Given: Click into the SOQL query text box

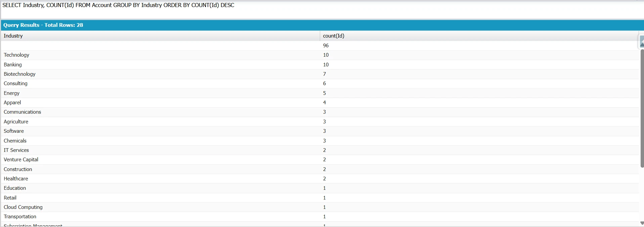Looking at the screenshot, I should point(322,9).
